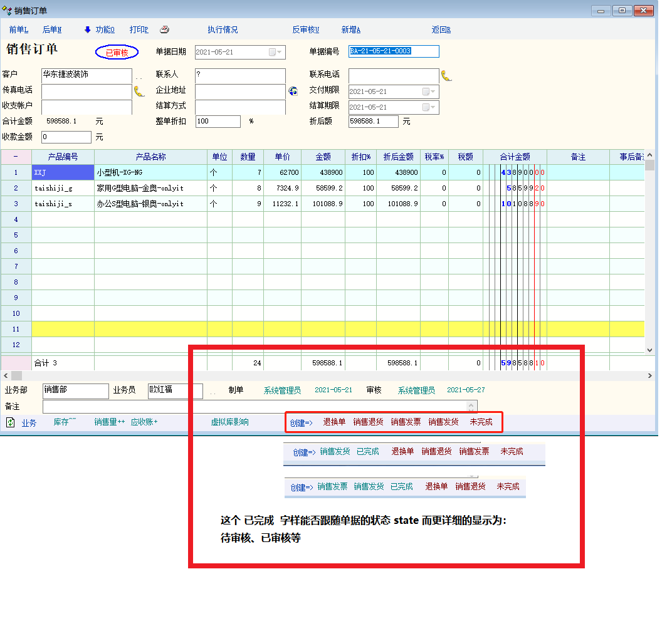Open the 单据日期 date dropdown
Viewport: 672px width, 621px height.
click(279, 52)
